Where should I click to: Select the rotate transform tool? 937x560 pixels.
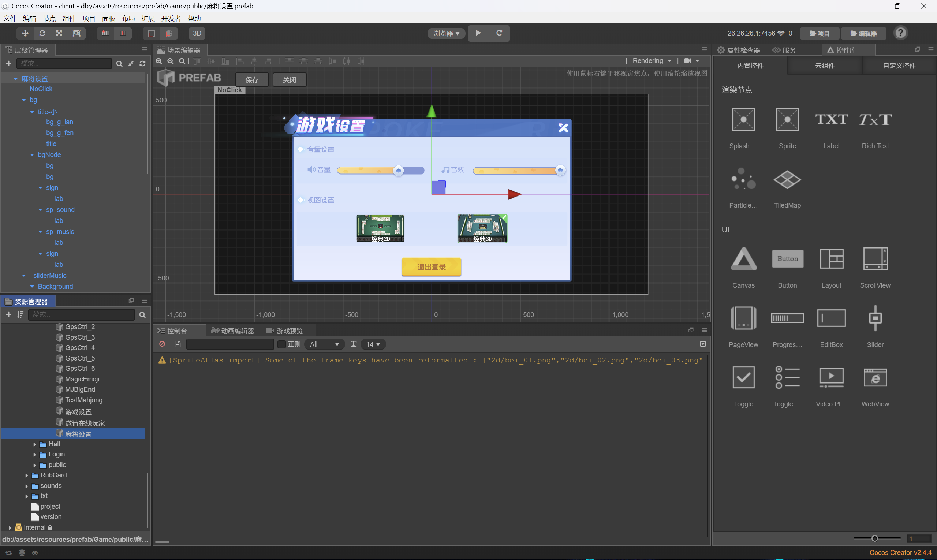pyautogui.click(x=42, y=33)
